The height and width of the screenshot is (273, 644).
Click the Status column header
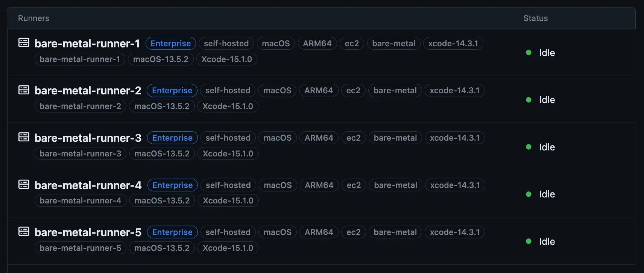tap(535, 18)
